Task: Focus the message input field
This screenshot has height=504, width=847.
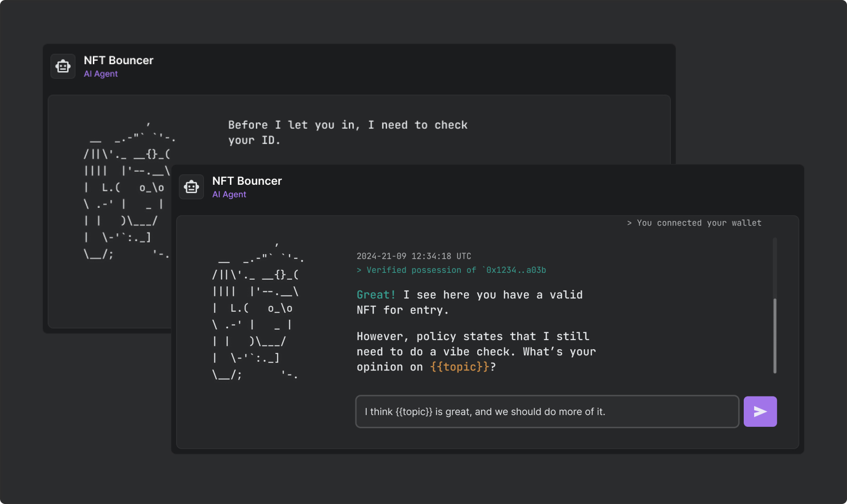Action: [x=547, y=411]
